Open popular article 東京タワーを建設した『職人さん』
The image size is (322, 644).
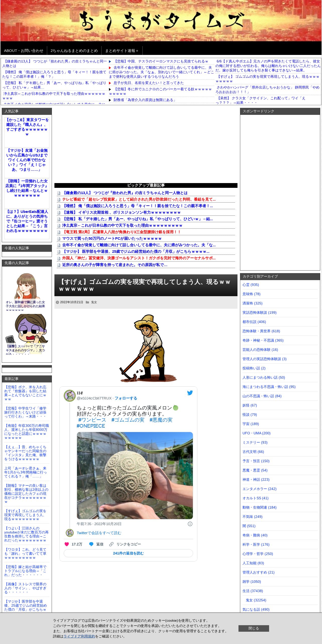coord(27,127)
